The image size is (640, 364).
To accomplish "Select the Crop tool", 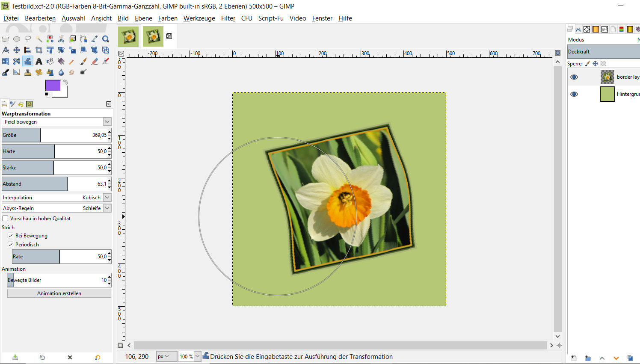I will point(39,50).
